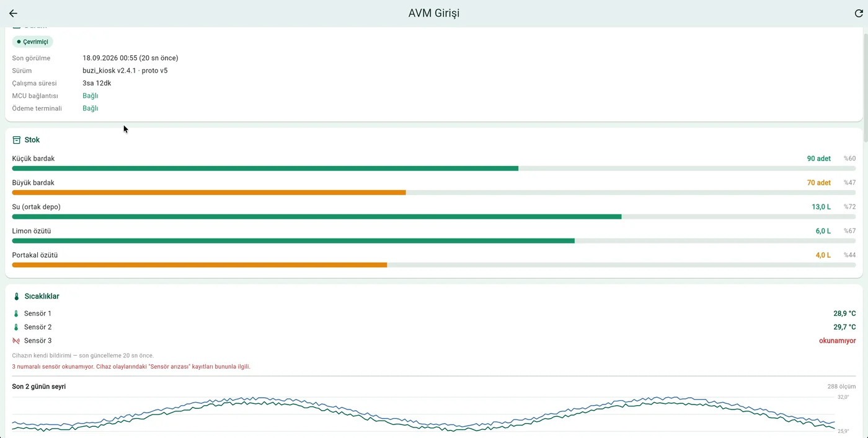Click the Ödeme terminali Bağlı status
The width and height of the screenshot is (868, 438).
[x=91, y=108]
